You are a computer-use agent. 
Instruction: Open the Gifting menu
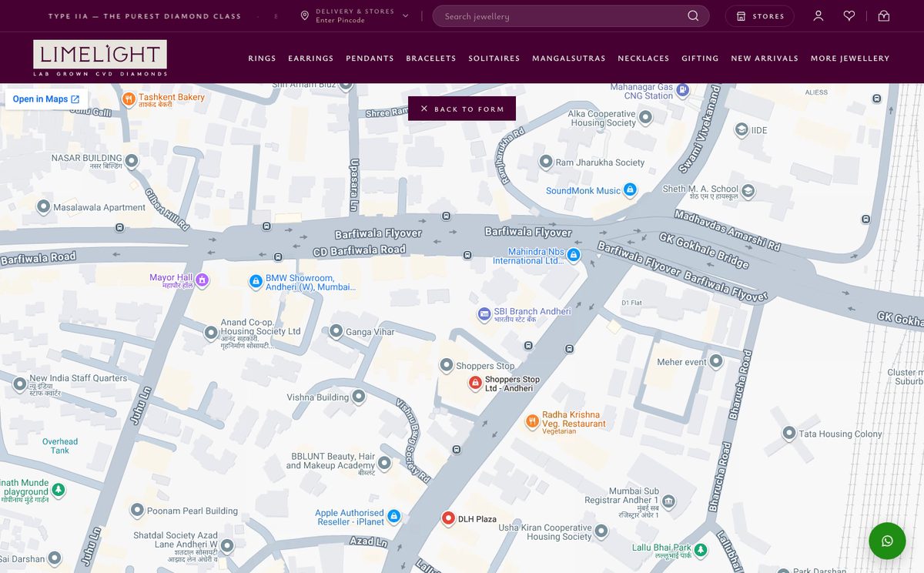click(x=700, y=59)
